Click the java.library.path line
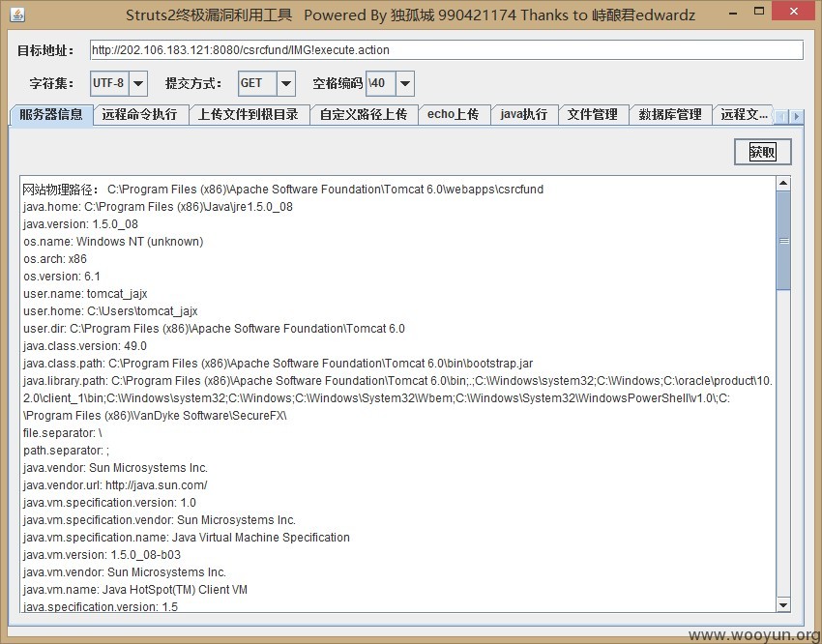The width and height of the screenshot is (822, 644). tap(397, 398)
